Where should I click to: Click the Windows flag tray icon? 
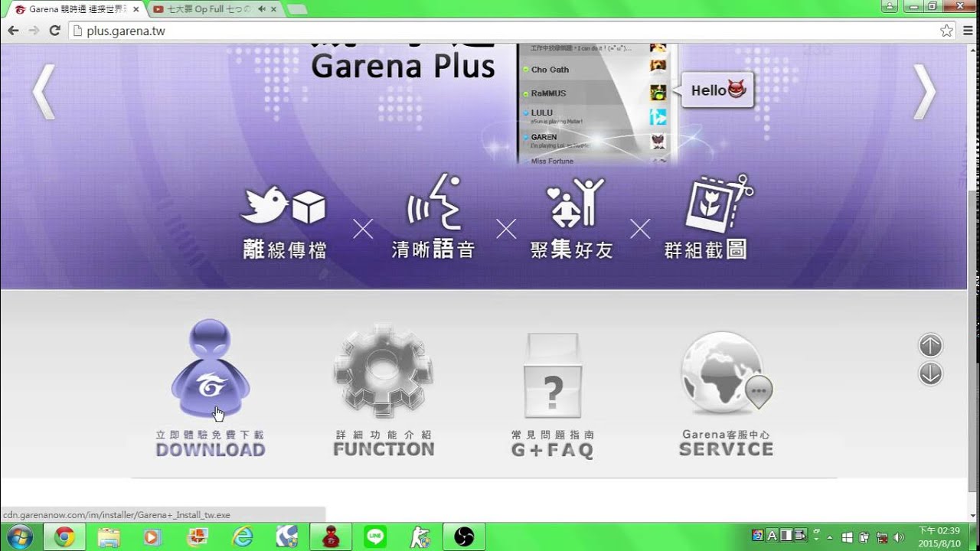pyautogui.click(x=847, y=536)
